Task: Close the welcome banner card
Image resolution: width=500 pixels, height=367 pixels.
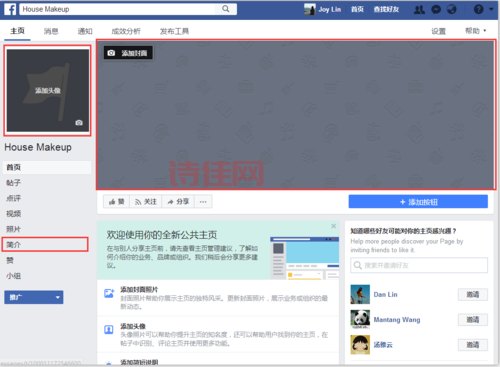Action: click(333, 226)
